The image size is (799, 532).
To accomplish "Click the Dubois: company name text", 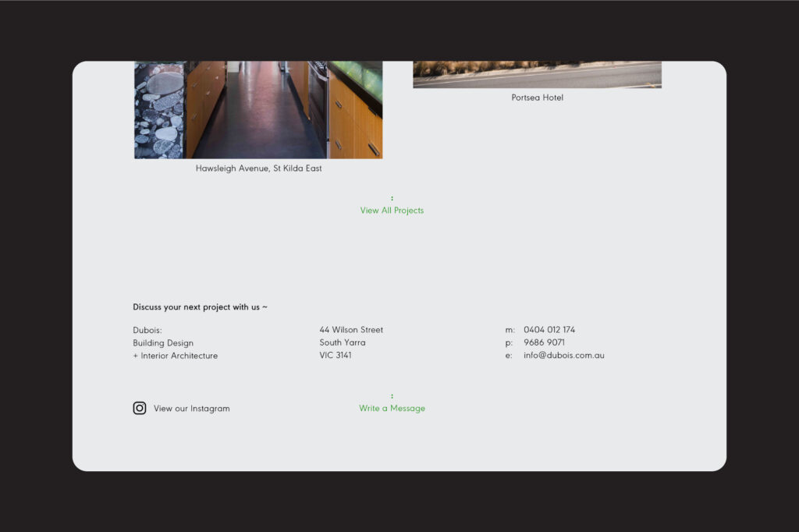I will point(147,330).
